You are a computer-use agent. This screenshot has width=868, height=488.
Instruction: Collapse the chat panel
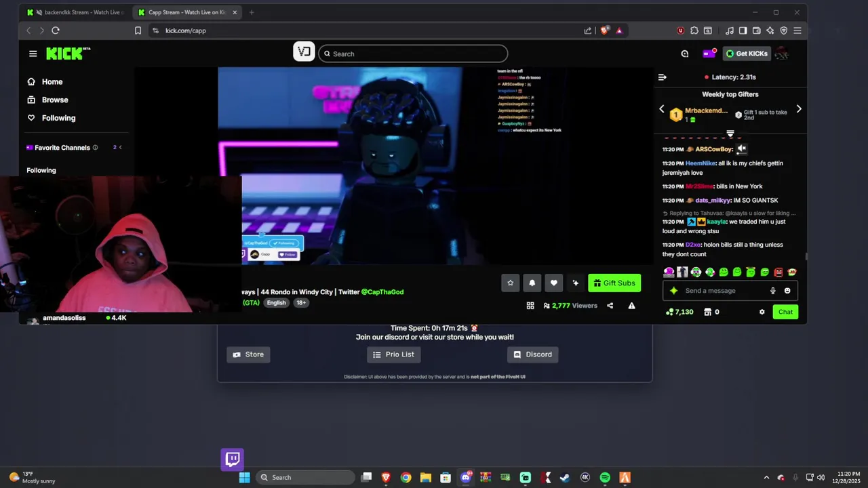(x=662, y=77)
